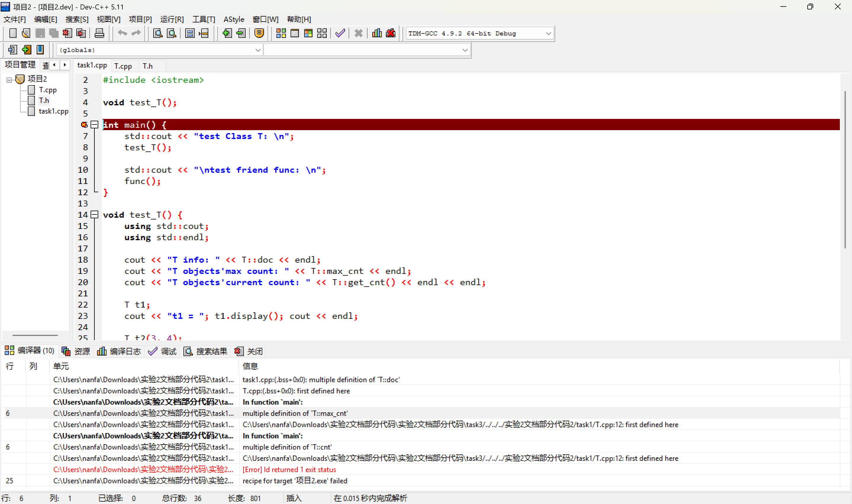This screenshot has width=852, height=504.
Task: Click the orange Project Options icon
Action: (259, 33)
